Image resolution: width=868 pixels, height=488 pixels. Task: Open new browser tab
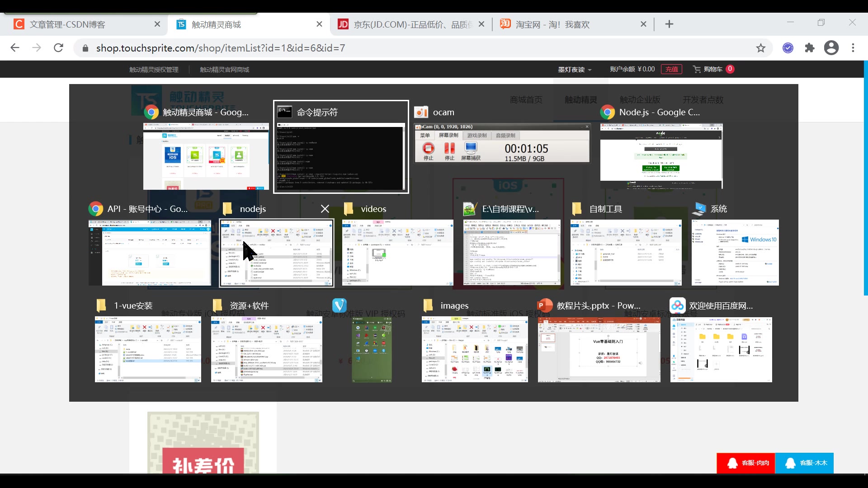click(669, 24)
